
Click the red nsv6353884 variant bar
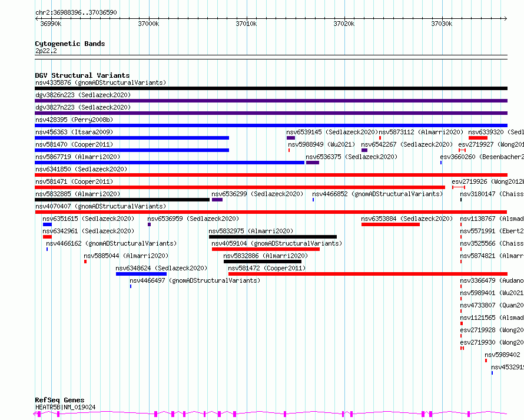(390, 224)
